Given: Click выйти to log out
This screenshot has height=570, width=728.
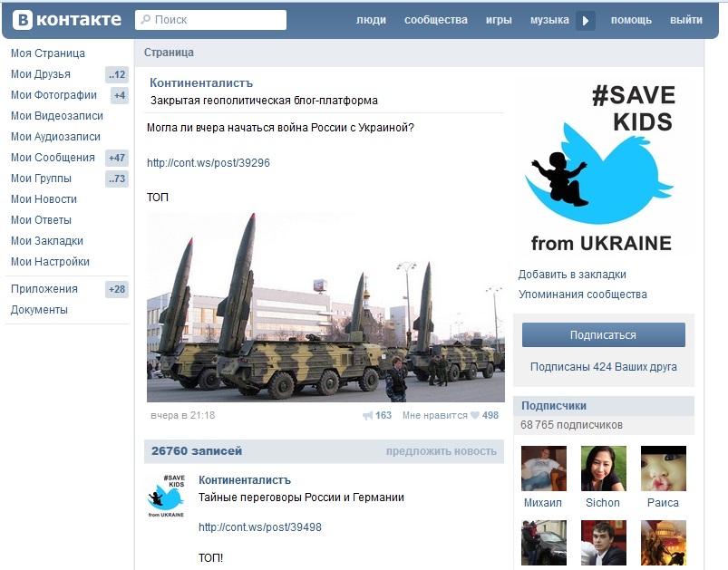Looking at the screenshot, I should click(685, 20).
